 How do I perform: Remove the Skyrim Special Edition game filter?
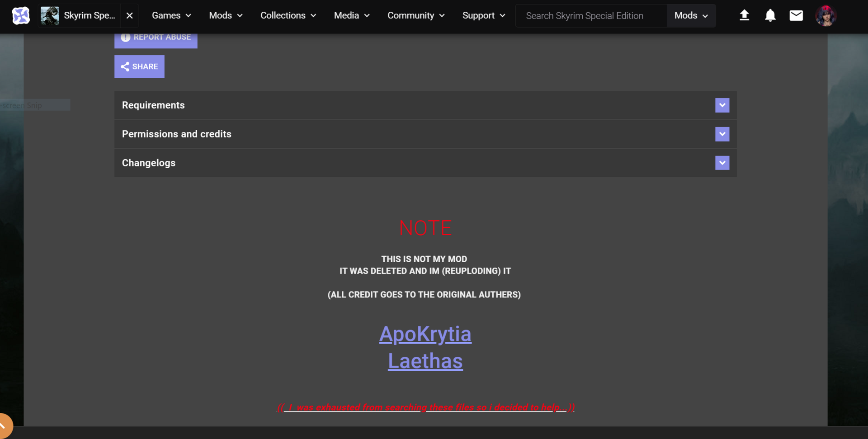[x=130, y=16]
